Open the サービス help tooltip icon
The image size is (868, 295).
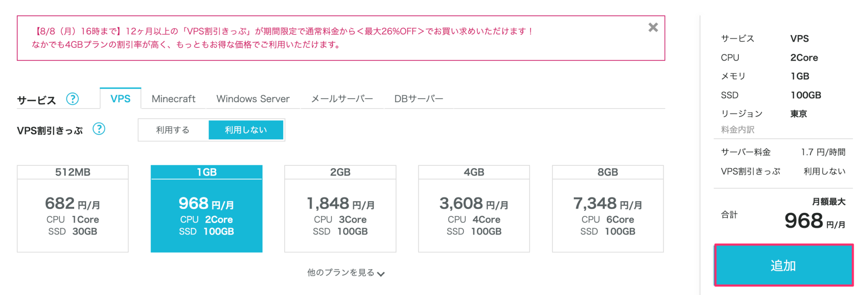click(x=73, y=99)
